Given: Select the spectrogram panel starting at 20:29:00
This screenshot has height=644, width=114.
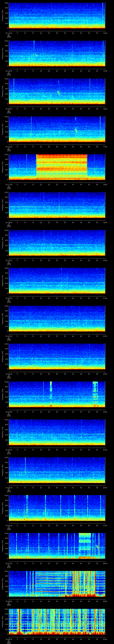Looking at the screenshot, I should click(57, 621).
